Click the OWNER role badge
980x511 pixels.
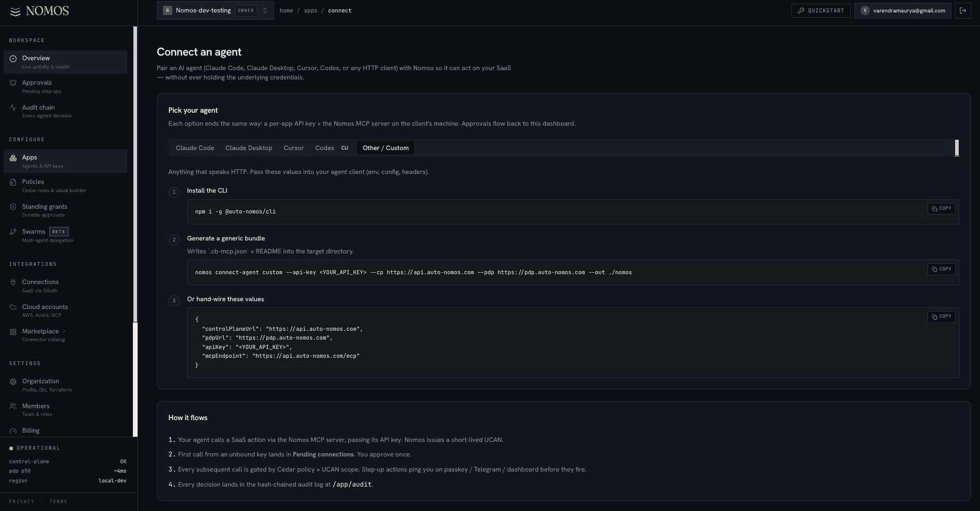click(x=246, y=10)
